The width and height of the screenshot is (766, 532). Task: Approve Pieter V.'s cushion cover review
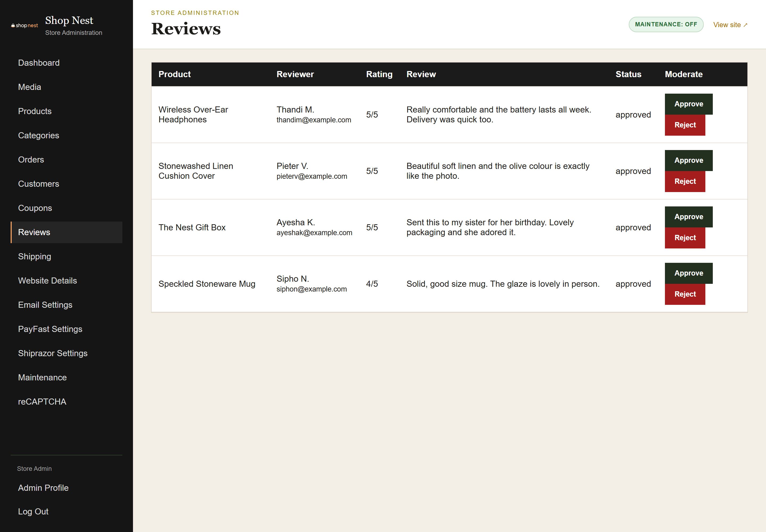pyautogui.click(x=689, y=160)
